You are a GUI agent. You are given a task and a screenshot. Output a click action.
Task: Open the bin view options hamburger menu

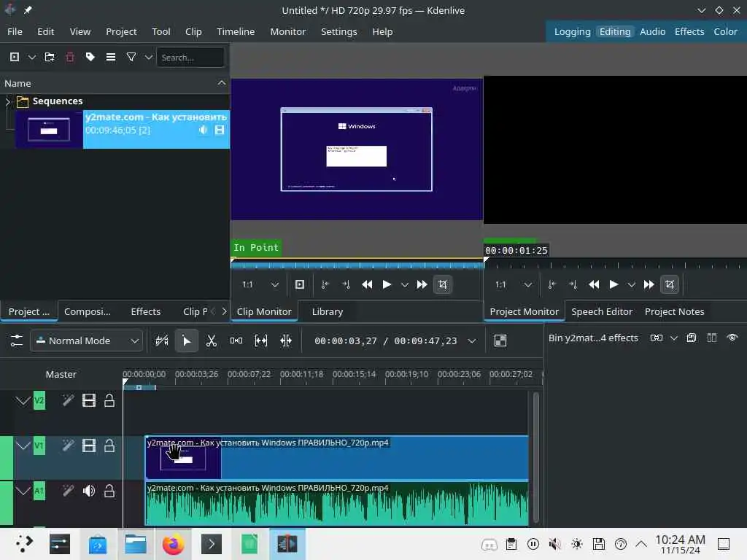coord(111,57)
